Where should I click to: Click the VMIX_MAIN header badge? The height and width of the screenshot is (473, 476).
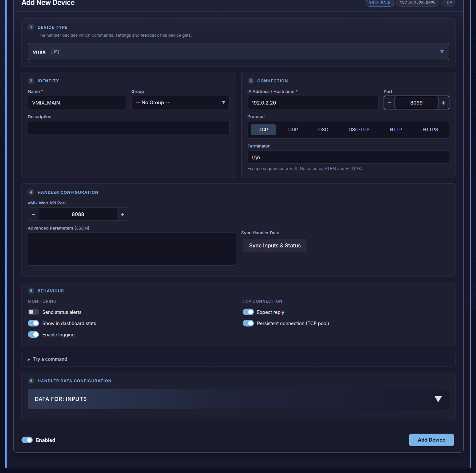tap(380, 3)
